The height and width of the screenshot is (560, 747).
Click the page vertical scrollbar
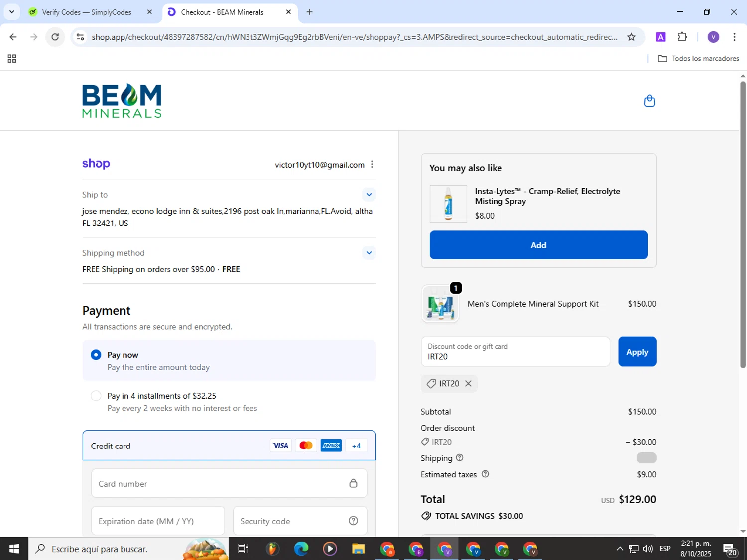743,224
